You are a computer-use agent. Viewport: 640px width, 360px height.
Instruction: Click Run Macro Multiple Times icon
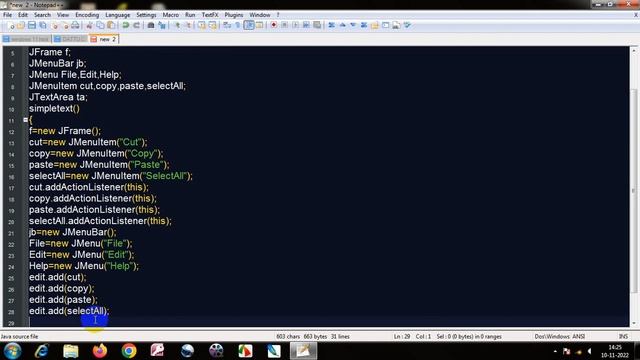tap(306, 25)
